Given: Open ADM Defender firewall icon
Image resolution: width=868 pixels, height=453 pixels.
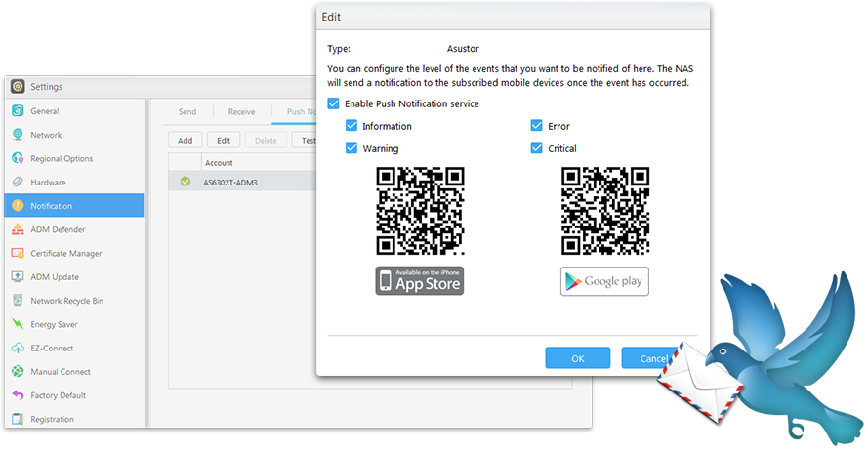Looking at the screenshot, I should point(18,229).
